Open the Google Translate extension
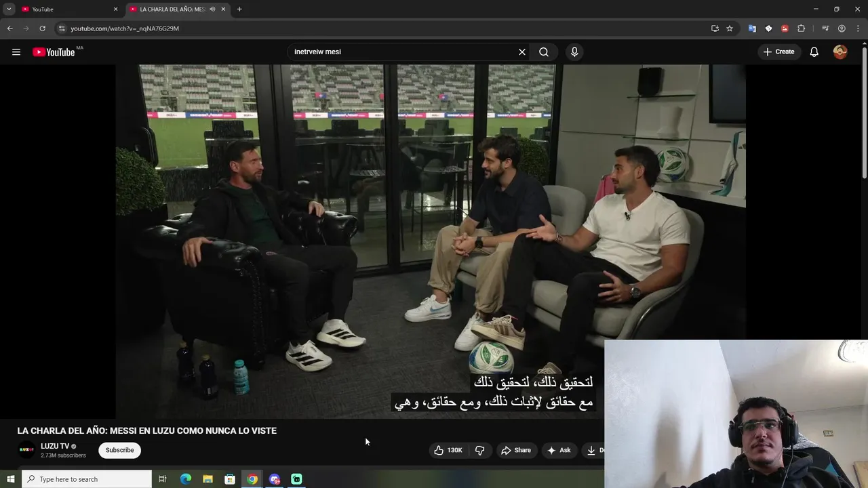Viewport: 868px width, 488px height. click(x=752, y=28)
